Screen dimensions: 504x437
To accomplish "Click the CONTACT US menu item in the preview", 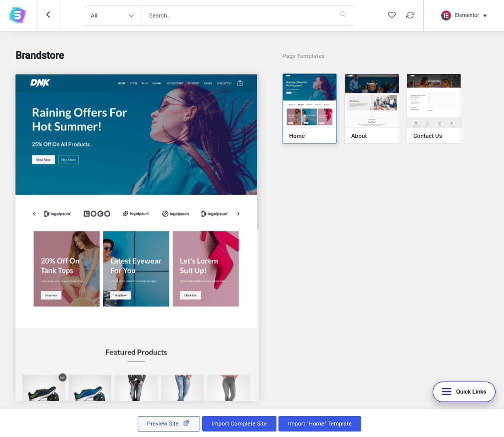I will tap(224, 83).
